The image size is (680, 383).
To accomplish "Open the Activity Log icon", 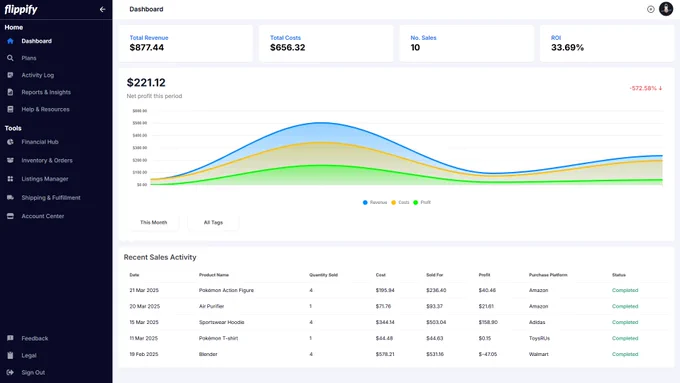I will point(10,75).
